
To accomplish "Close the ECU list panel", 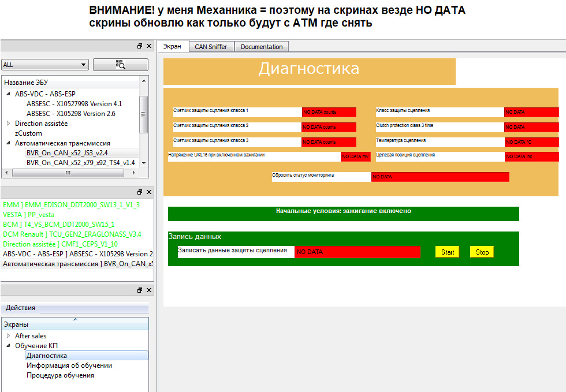I will [x=149, y=46].
